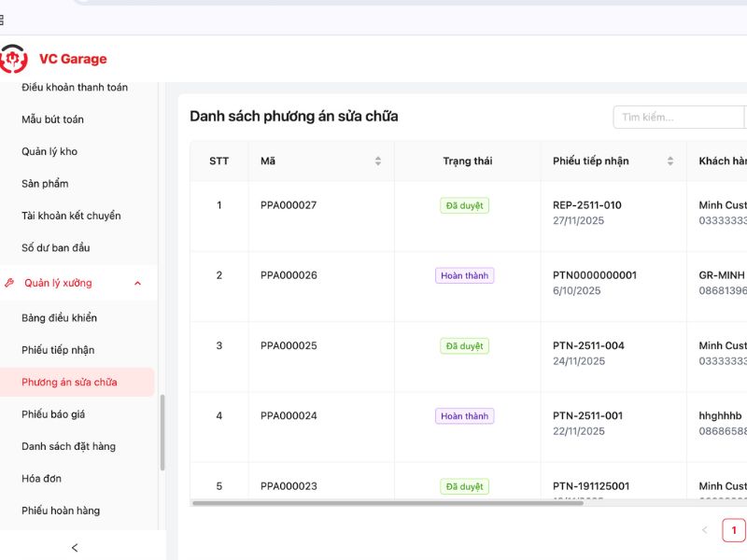The width and height of the screenshot is (747, 560).
Task: Click the VC Garage logo icon
Action: 13,59
